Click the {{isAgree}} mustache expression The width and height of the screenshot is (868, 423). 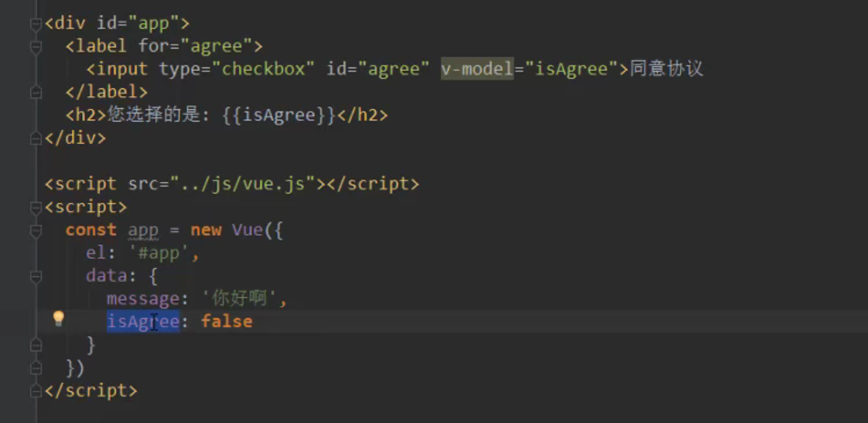click(279, 115)
